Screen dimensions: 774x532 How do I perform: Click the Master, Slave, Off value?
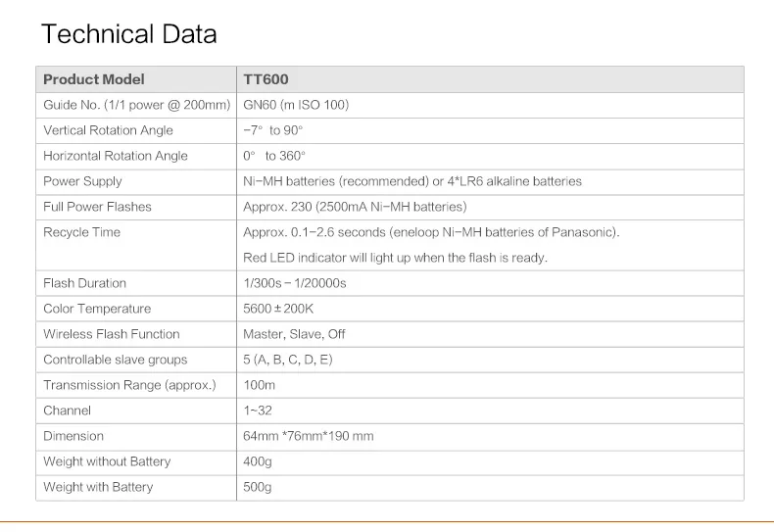click(294, 334)
